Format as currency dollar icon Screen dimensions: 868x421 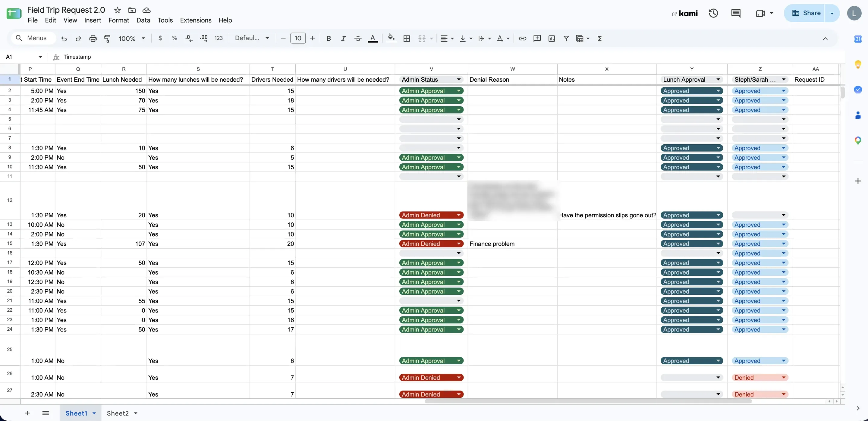coord(160,38)
